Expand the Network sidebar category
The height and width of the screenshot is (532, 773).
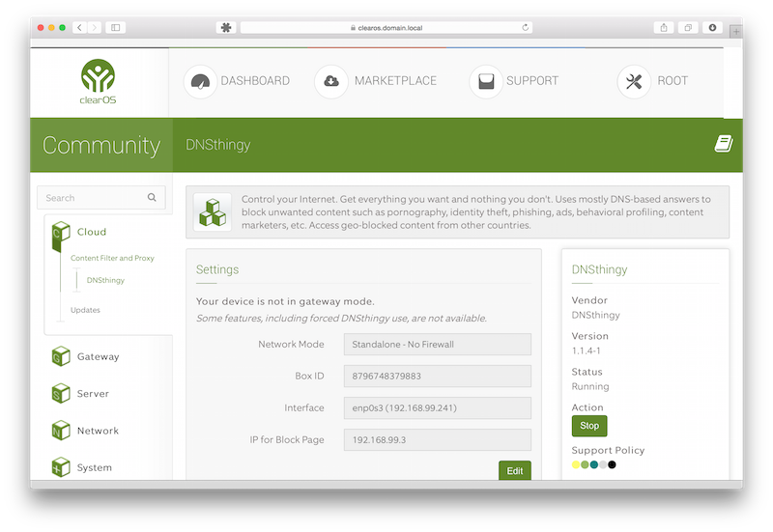tap(99, 431)
